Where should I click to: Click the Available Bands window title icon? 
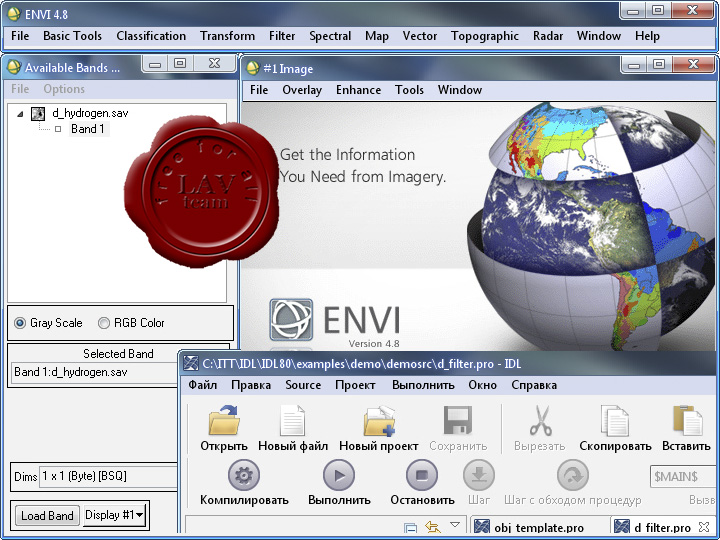coord(14,68)
